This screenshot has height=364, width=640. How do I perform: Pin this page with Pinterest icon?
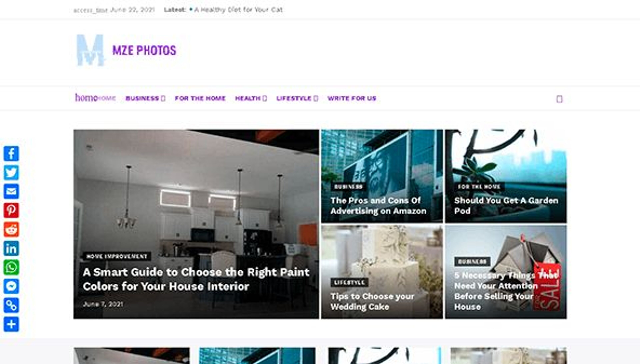[x=11, y=210]
